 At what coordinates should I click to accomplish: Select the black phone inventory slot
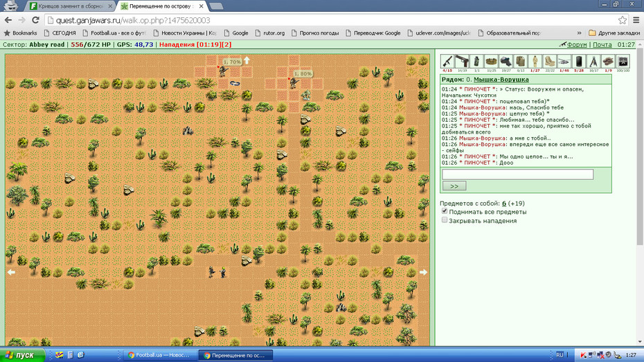pyautogui.click(x=579, y=61)
